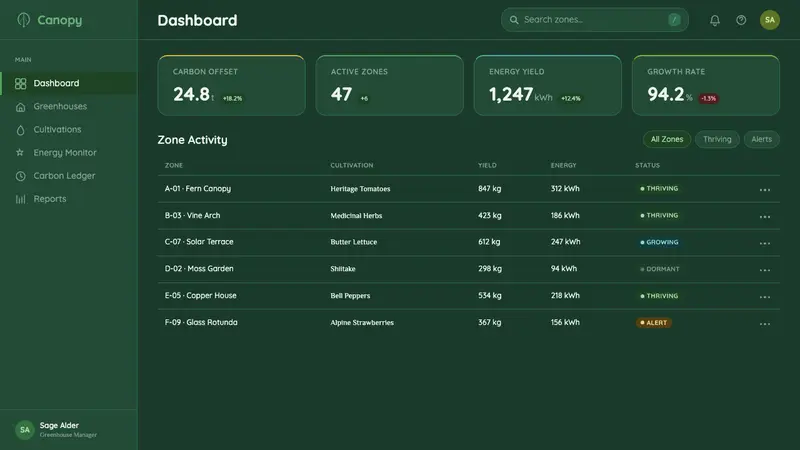Click Alpine Strawberries cultivation cell
This screenshot has width=800, height=450.
pos(362,322)
